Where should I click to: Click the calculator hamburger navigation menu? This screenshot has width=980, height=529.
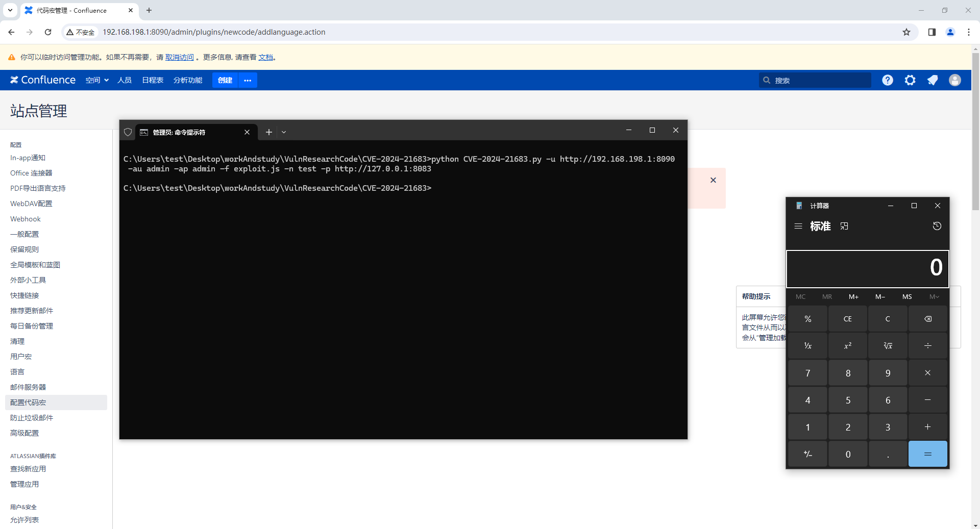click(798, 226)
